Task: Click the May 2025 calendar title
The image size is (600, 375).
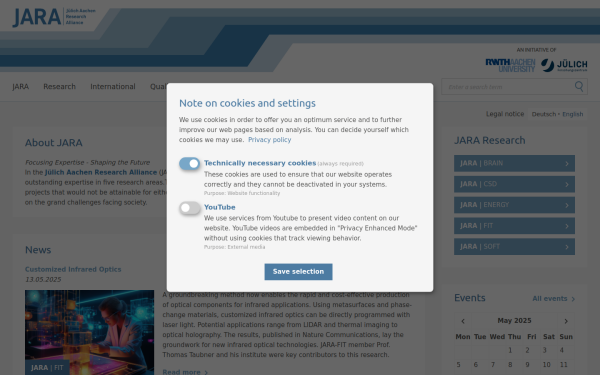Action: (x=514, y=321)
